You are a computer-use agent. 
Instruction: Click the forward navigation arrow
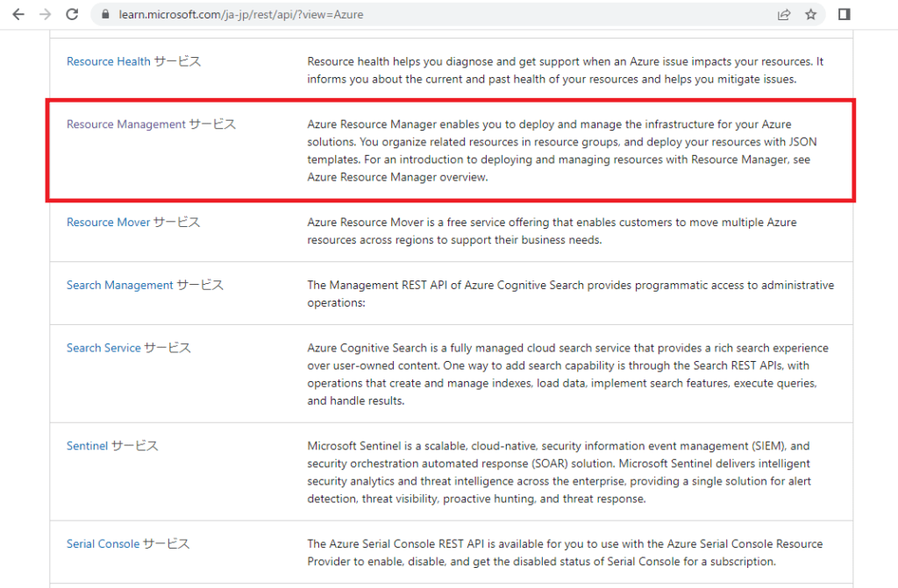45,14
